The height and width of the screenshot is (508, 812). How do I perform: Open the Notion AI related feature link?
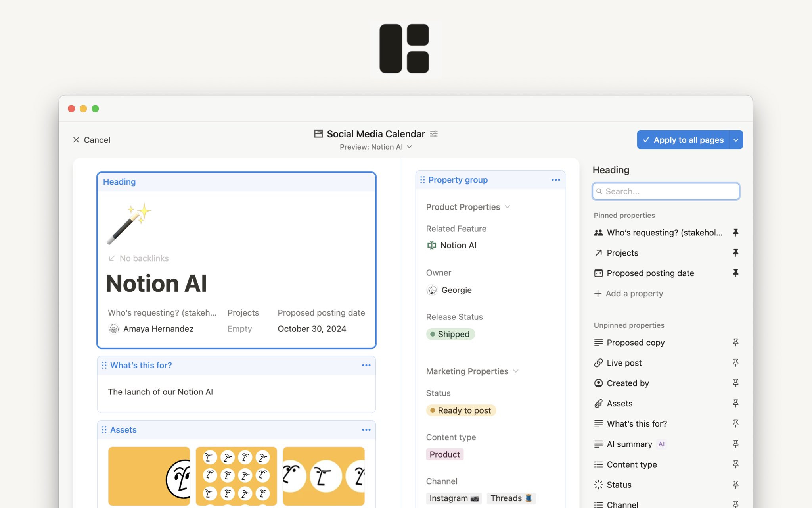[458, 245]
